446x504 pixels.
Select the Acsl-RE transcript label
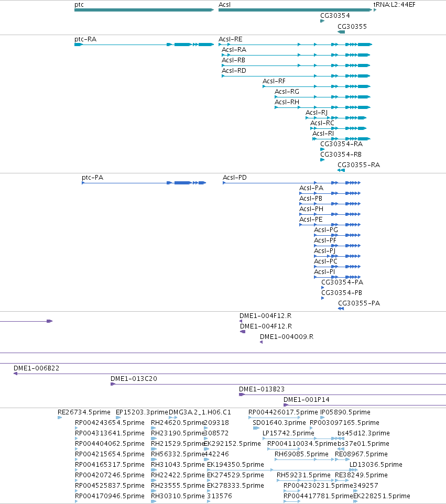pos(231,39)
